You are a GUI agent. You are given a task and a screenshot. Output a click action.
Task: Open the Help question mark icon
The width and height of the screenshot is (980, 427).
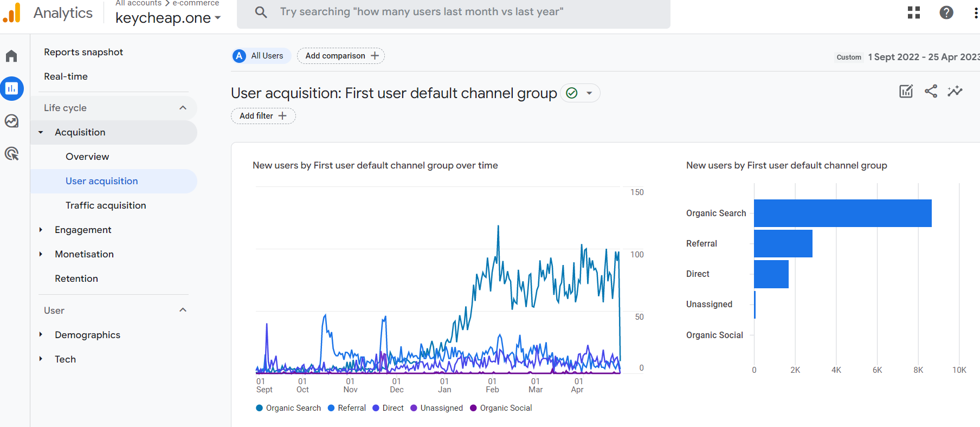coord(946,12)
